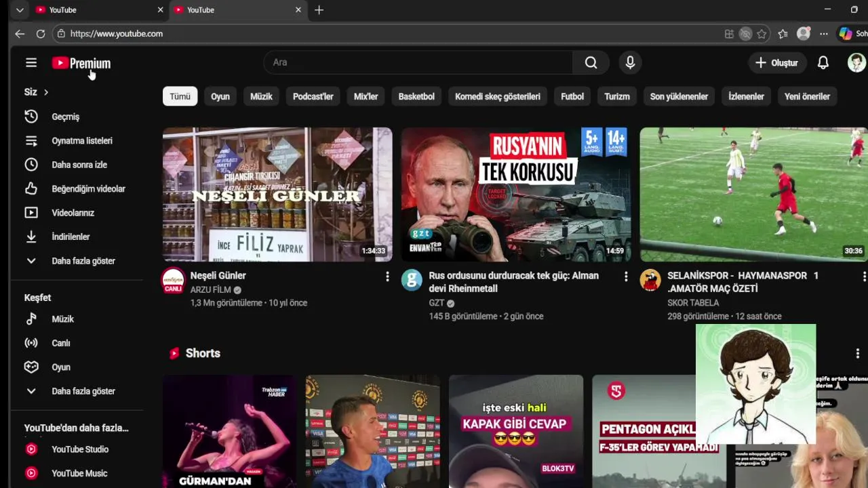868x488 pixels.
Task: Open the hamburger guide menu
Action: [x=31, y=63]
